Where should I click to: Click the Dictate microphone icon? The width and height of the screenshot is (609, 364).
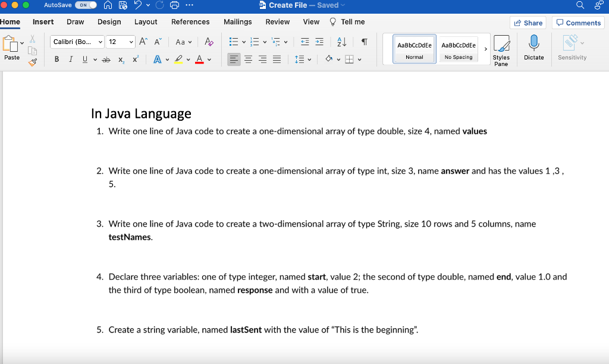click(533, 43)
